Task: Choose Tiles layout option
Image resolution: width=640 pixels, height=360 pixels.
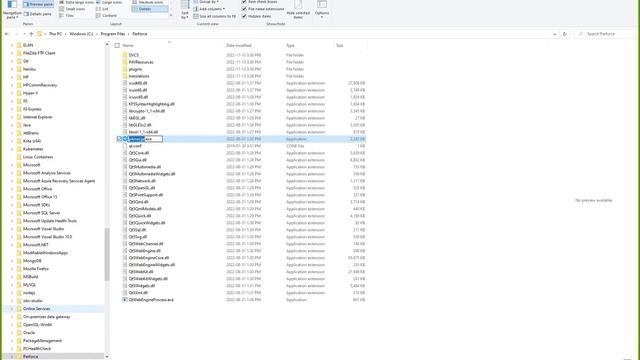Action: [x=67, y=16]
